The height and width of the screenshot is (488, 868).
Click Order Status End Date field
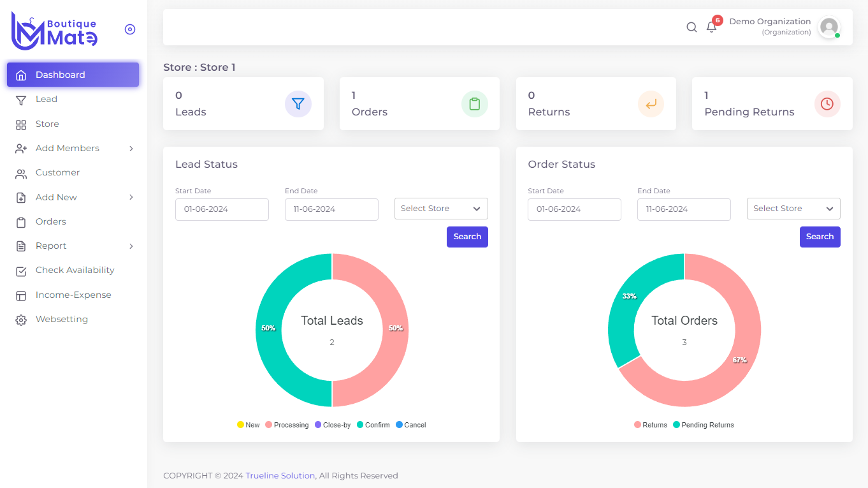pyautogui.click(x=684, y=209)
